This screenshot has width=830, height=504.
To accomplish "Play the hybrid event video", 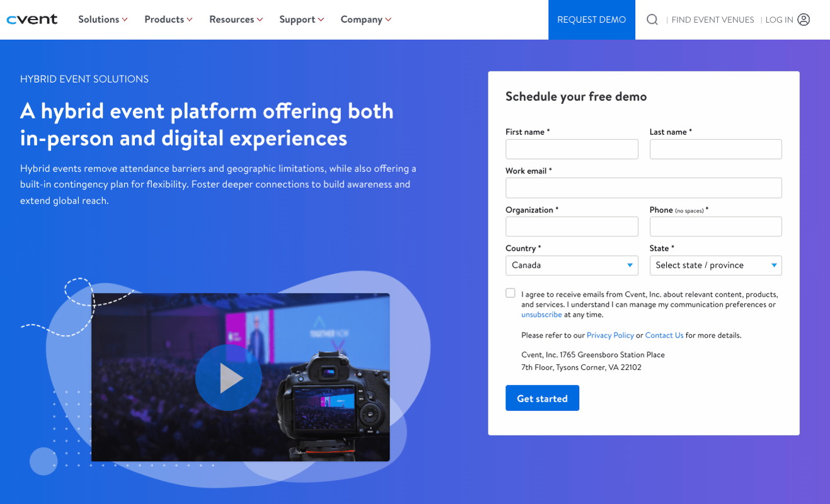I will click(228, 377).
